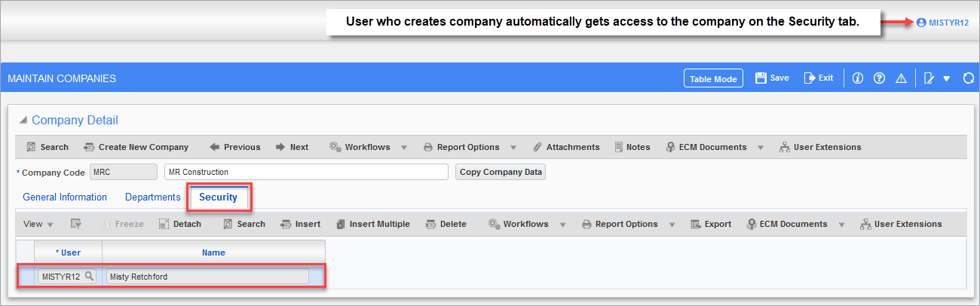Screen dimensions: 980x306
Task: Click the refresh icon in header bar
Action: tap(969, 78)
